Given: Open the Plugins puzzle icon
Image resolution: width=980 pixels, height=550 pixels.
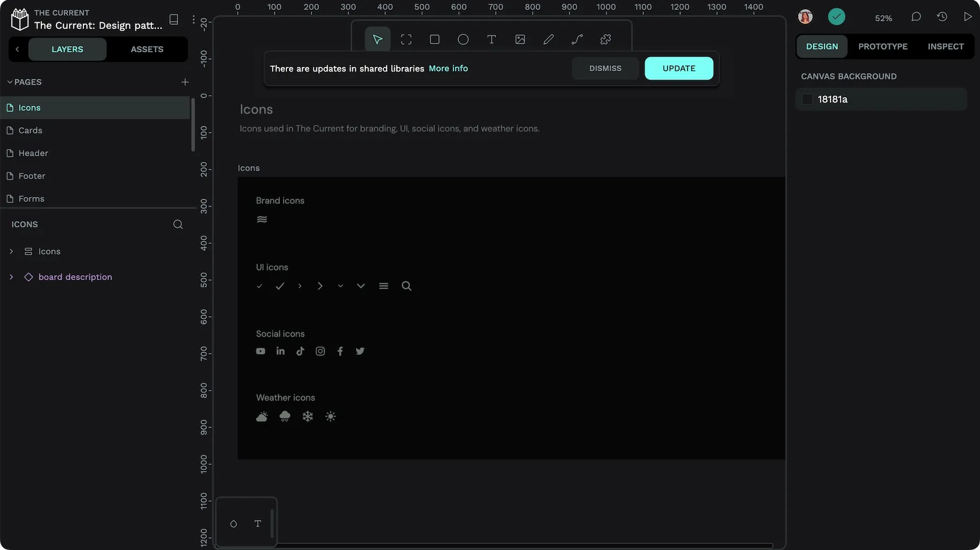Looking at the screenshot, I should click(x=605, y=39).
